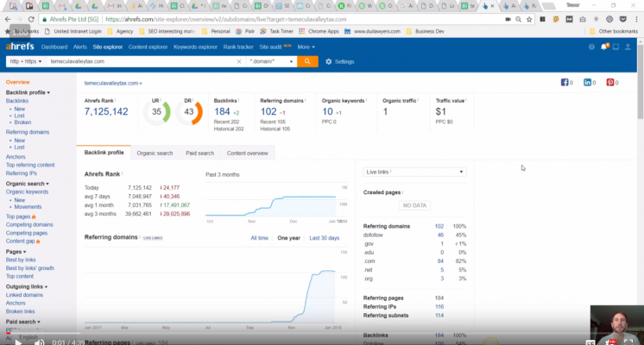Click the LinkedIn share count icon
Image resolution: width=644 pixels, height=345 pixels.
589,83
